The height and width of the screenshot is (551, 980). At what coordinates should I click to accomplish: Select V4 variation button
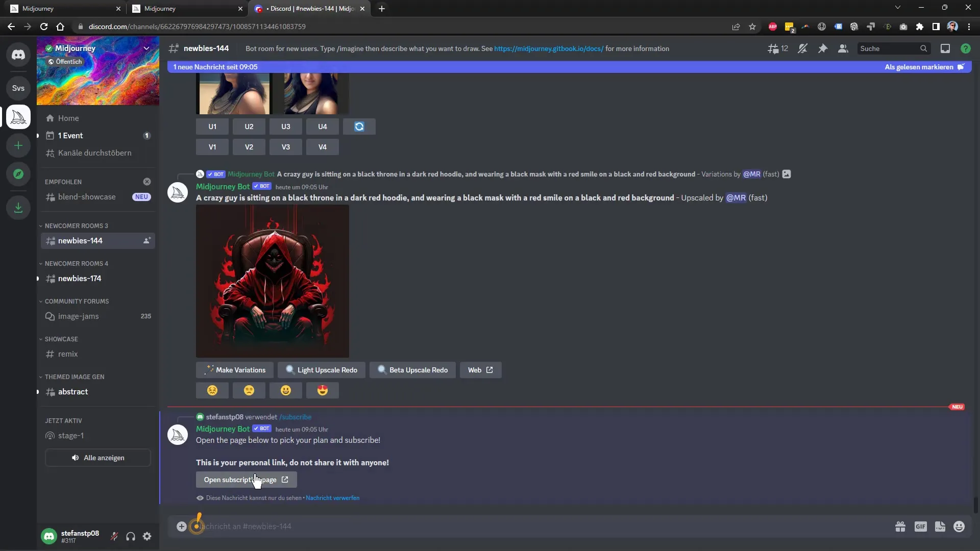[x=322, y=146]
